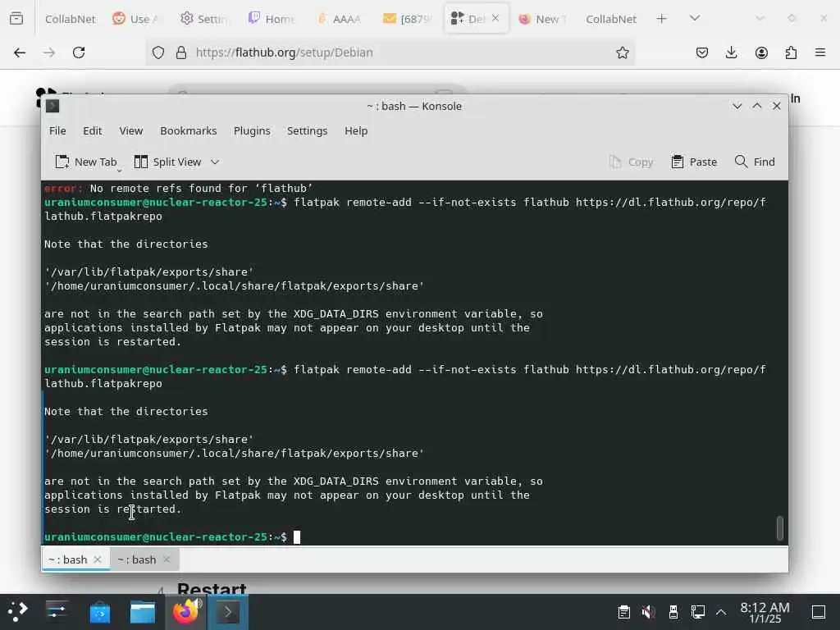This screenshot has height=630, width=840.
Task: Click the Konsole taskbar icon
Action: coord(228,611)
